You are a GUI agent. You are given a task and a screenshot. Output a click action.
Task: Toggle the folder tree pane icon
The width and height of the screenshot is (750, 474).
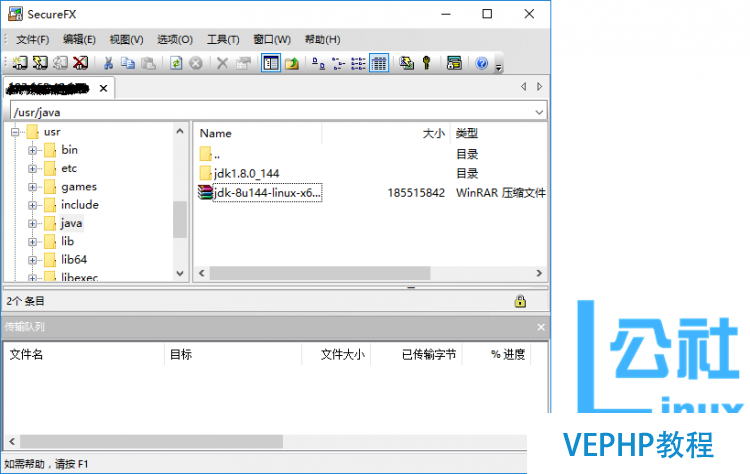click(x=271, y=63)
